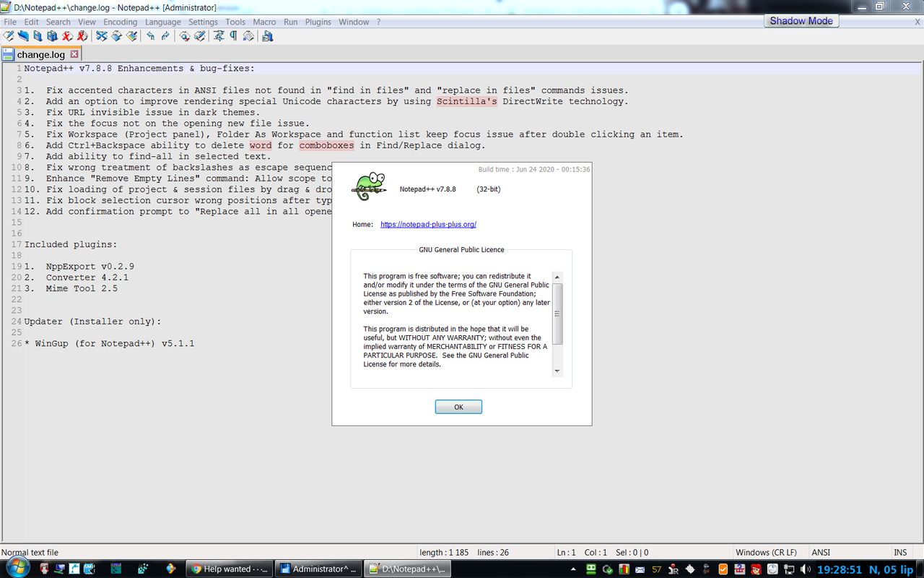Image resolution: width=924 pixels, height=578 pixels.
Task: Close the change.log tab with red X
Action: (74, 54)
